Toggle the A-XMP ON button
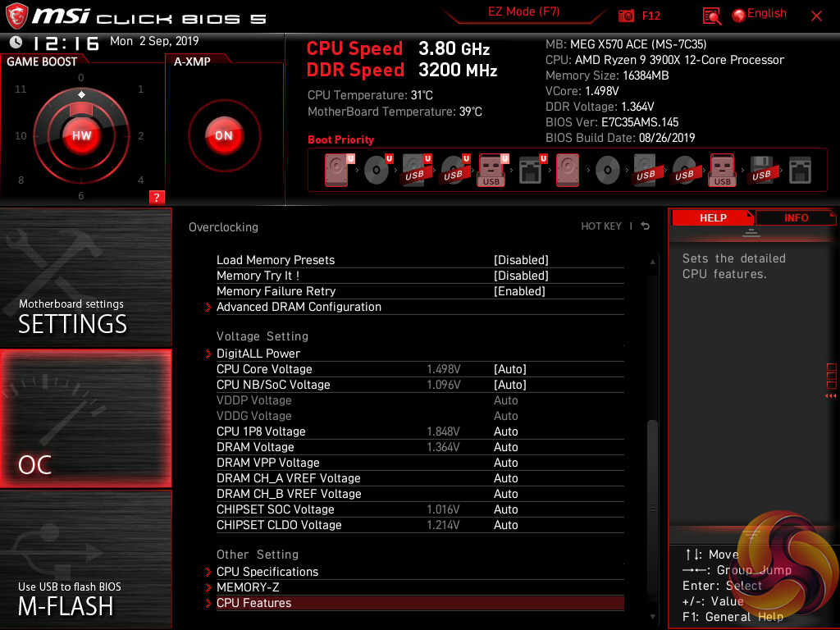The width and height of the screenshot is (840, 630). coord(224,135)
